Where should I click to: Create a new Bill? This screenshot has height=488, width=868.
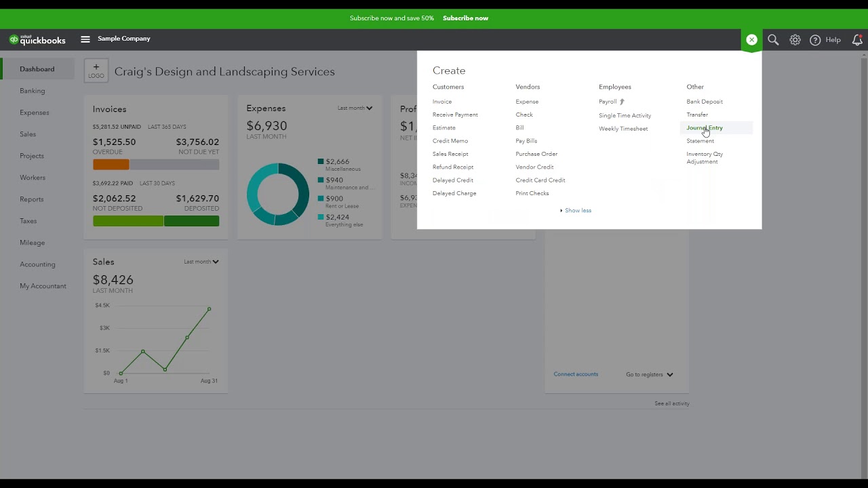pyautogui.click(x=519, y=128)
